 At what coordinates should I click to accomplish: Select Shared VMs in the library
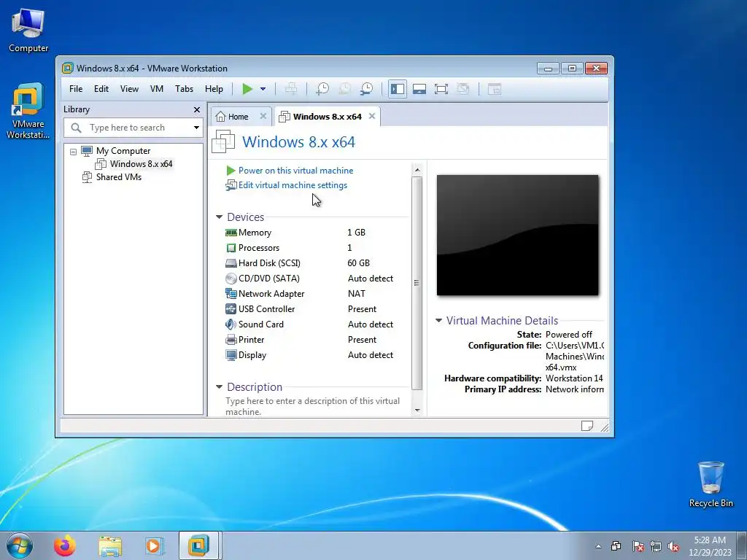tap(119, 177)
